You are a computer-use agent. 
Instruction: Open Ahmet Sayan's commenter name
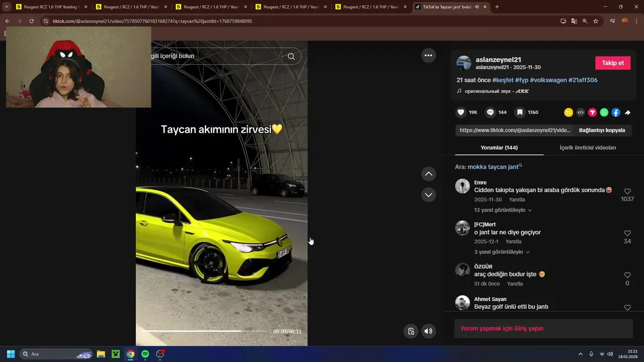tap(490, 299)
